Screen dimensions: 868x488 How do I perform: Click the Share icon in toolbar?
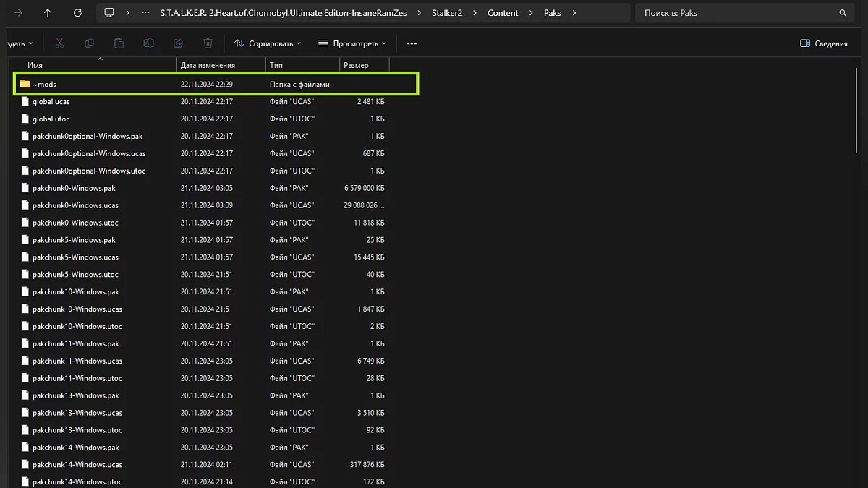tap(178, 43)
